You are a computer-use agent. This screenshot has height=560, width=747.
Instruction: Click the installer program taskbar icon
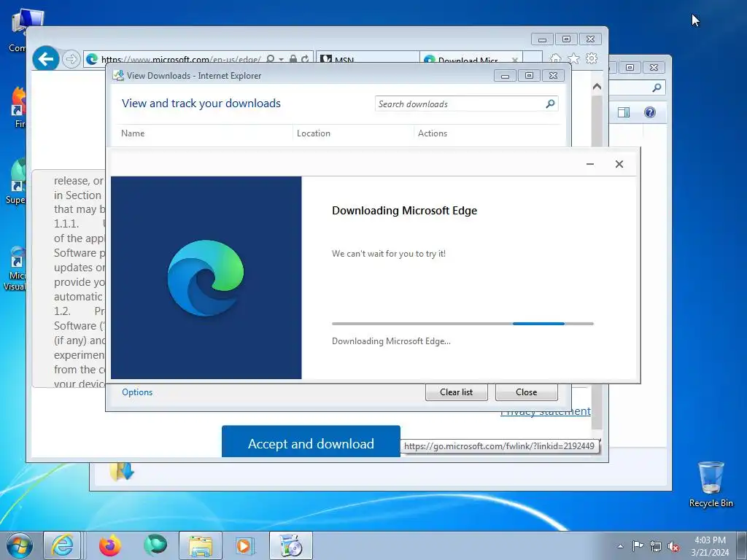pos(291,545)
